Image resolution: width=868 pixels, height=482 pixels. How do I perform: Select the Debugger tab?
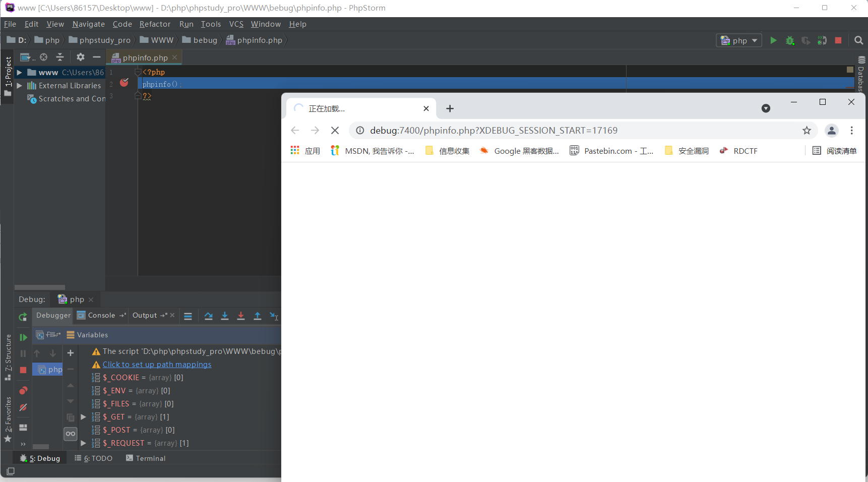coord(53,316)
